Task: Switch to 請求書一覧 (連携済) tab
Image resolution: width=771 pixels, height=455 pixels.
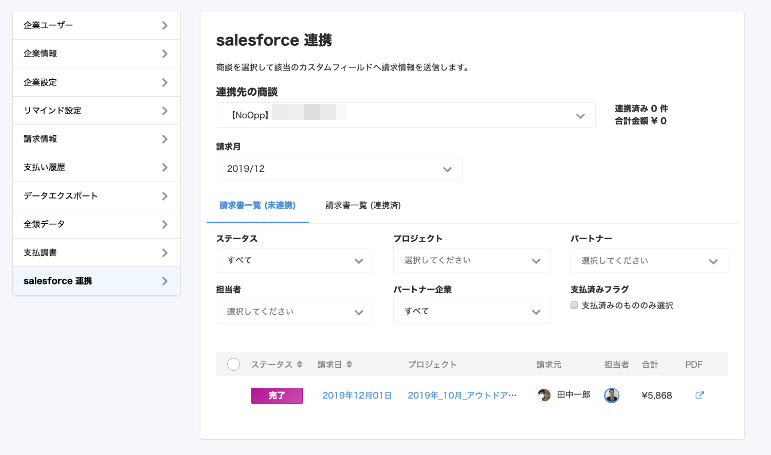Action: (x=363, y=206)
